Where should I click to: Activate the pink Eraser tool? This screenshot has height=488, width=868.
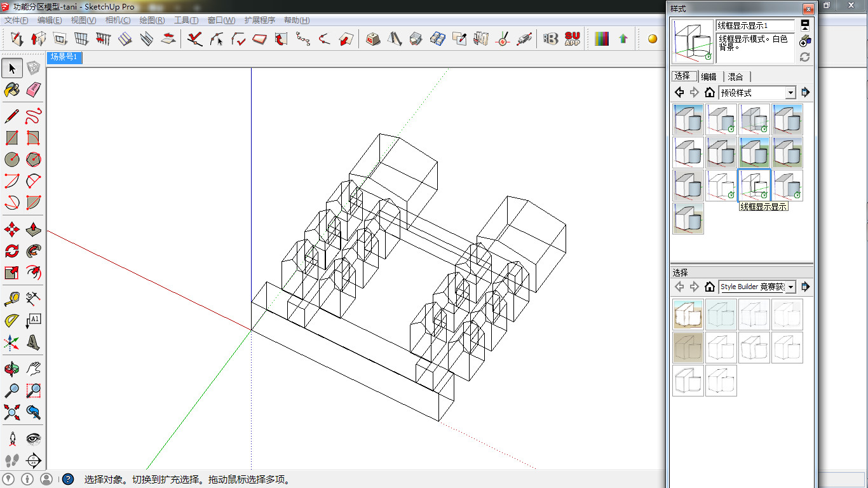tap(34, 90)
